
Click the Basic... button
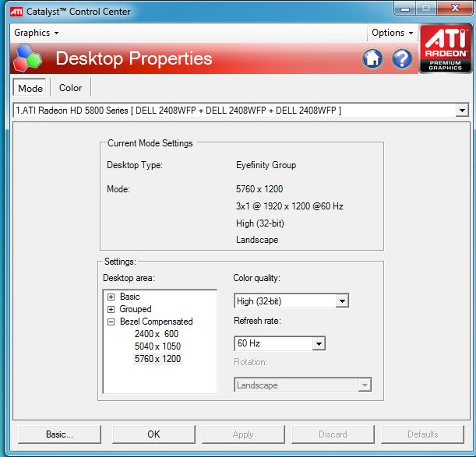pyautogui.click(x=59, y=434)
